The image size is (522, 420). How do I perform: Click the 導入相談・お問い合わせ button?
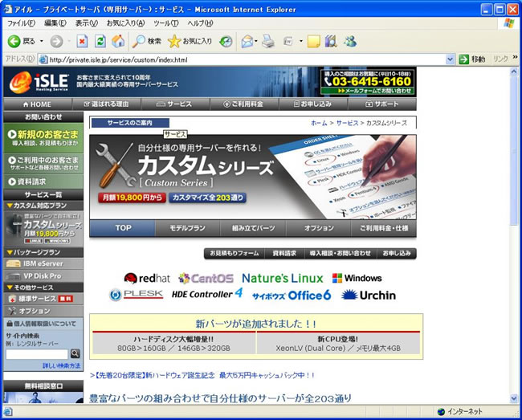pyautogui.click(x=341, y=253)
